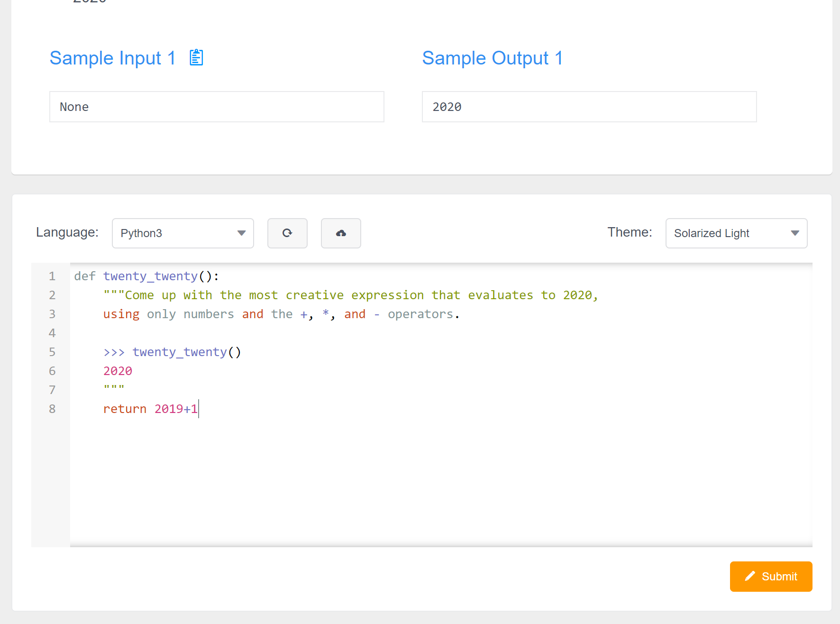The image size is (840, 624).
Task: Click the cloud upload icon button
Action: (341, 233)
